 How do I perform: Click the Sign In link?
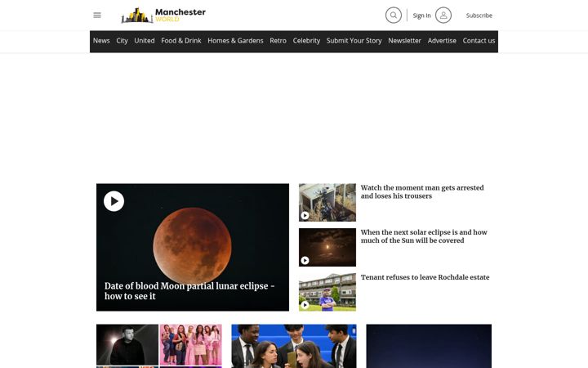click(x=422, y=16)
